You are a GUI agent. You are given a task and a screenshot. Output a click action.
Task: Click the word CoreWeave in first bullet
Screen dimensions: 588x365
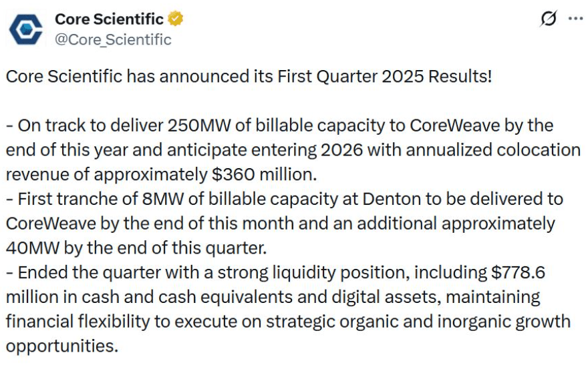(x=455, y=126)
